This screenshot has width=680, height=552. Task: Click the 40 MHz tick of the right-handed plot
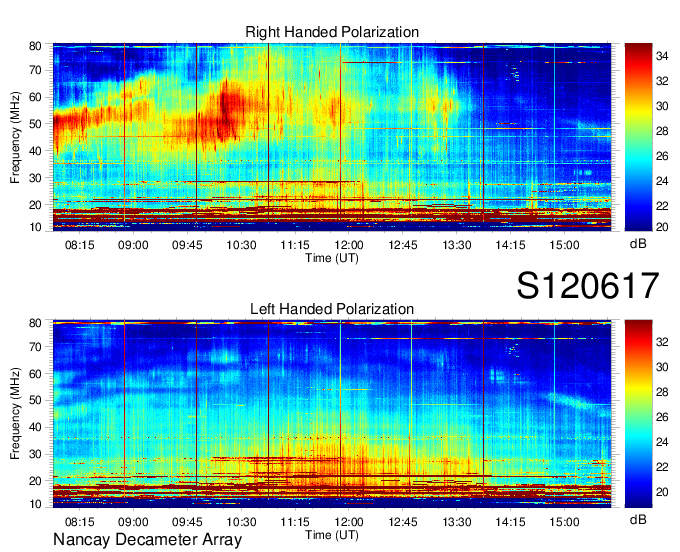35,151
